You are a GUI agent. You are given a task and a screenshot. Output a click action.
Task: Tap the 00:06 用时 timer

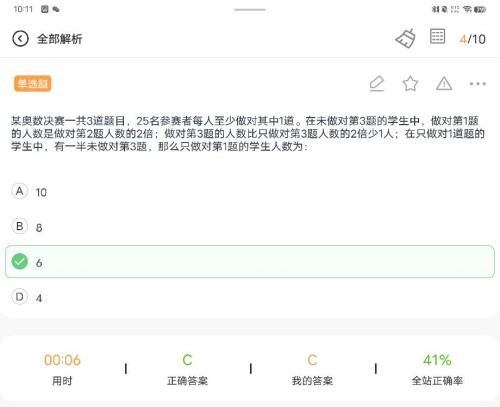(62, 369)
